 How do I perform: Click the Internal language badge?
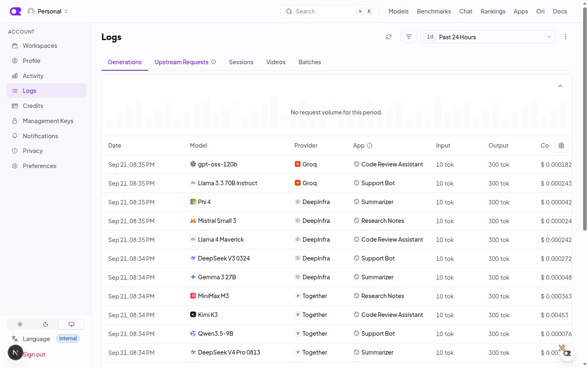[68, 339]
